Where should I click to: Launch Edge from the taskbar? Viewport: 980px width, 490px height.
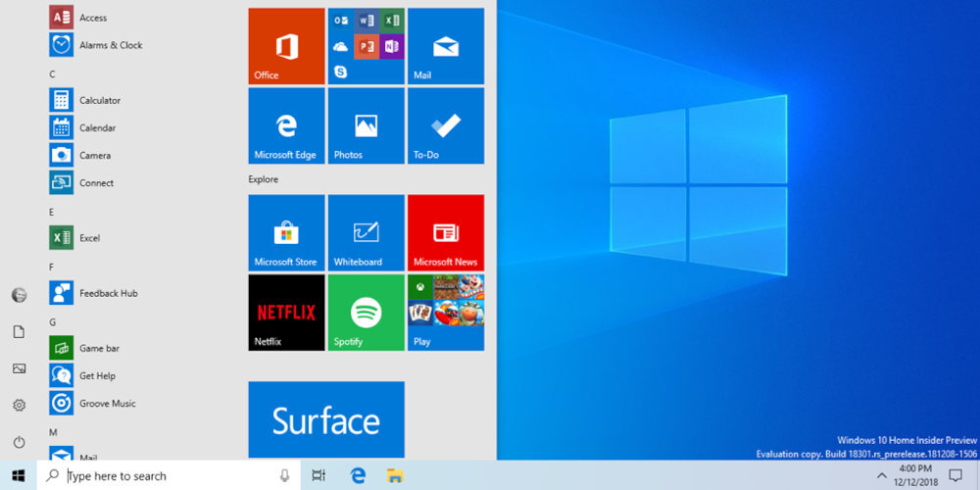[x=358, y=475]
